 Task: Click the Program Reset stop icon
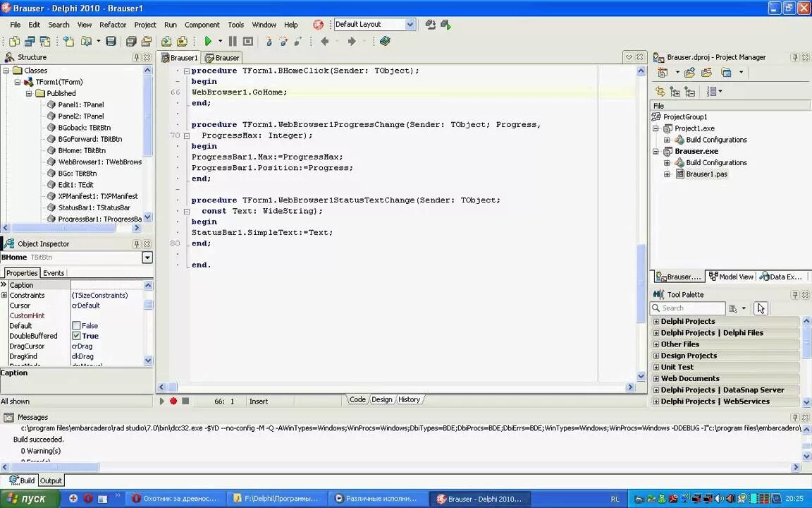(x=248, y=42)
